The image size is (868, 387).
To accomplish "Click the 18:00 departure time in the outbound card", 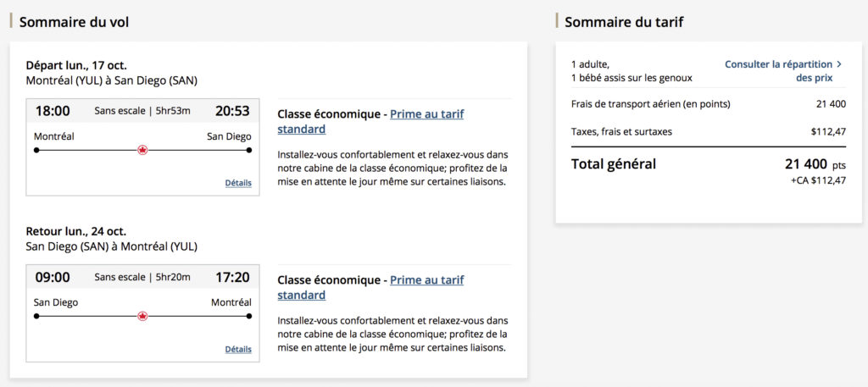I will 53,111.
